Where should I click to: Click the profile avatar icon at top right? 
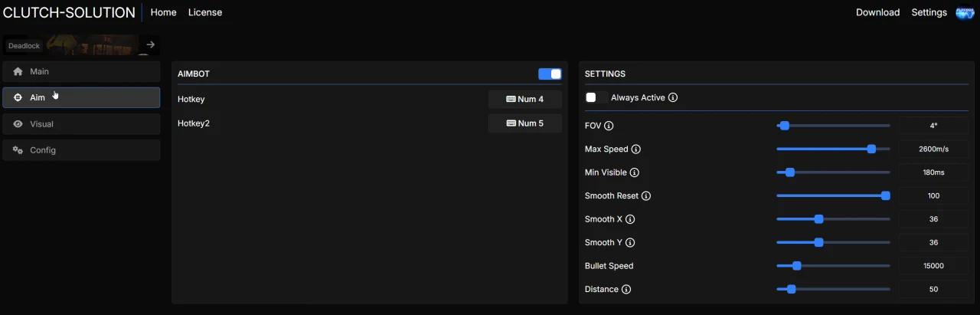(x=964, y=12)
